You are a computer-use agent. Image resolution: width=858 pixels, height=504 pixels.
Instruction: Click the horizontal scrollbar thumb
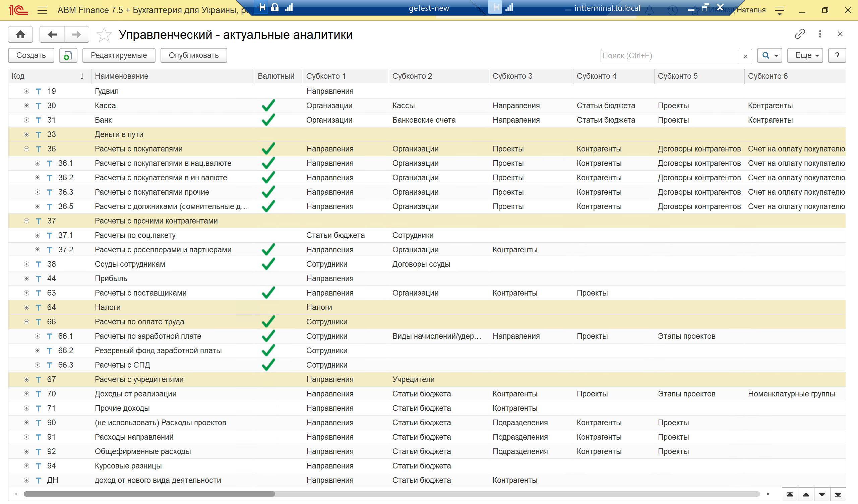point(149,494)
